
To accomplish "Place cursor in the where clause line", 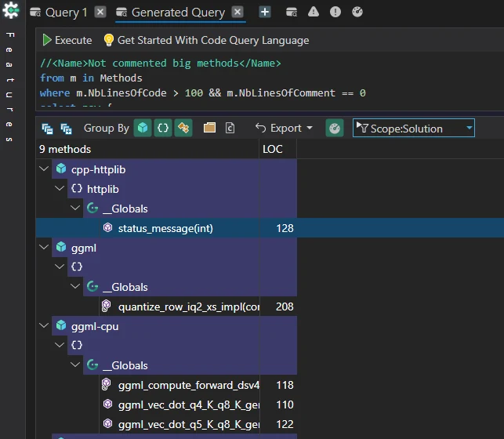I will (203, 93).
